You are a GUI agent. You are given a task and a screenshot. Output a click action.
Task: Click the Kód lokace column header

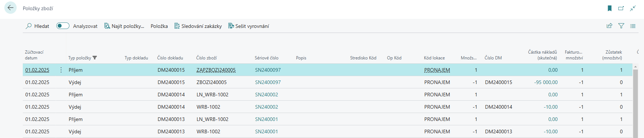coord(434,58)
